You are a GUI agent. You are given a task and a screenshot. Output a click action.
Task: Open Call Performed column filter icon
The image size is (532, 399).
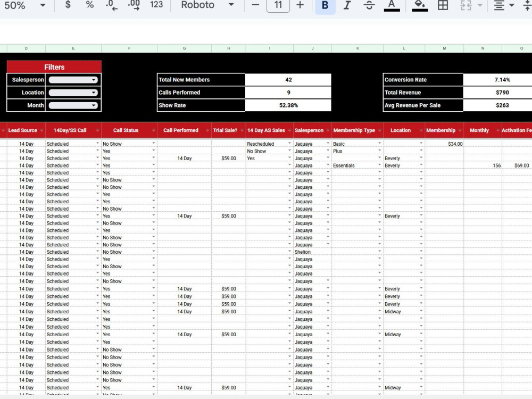coord(207,130)
